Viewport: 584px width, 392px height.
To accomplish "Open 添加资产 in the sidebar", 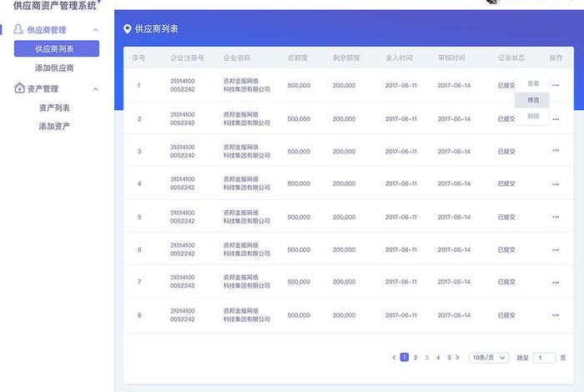I will (54, 126).
